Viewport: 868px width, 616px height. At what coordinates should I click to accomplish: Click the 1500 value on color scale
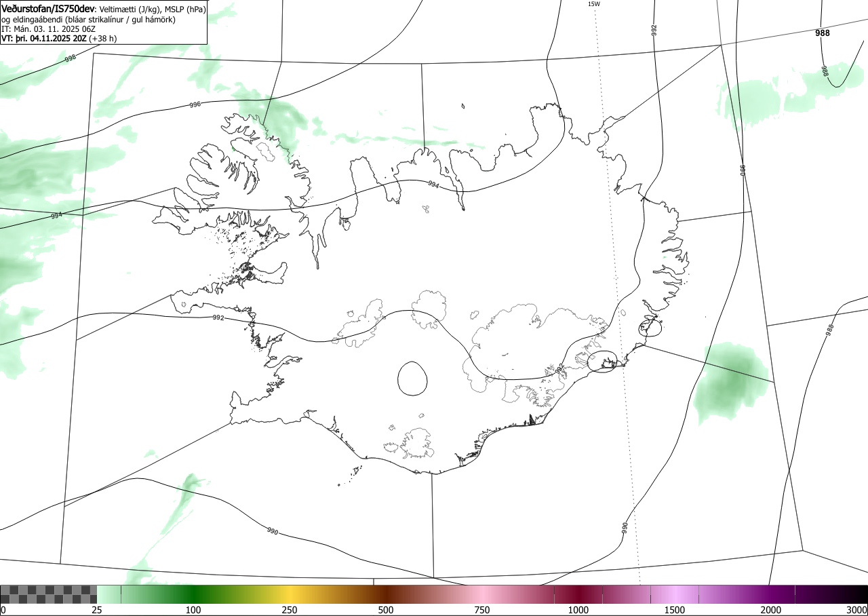[675, 610]
